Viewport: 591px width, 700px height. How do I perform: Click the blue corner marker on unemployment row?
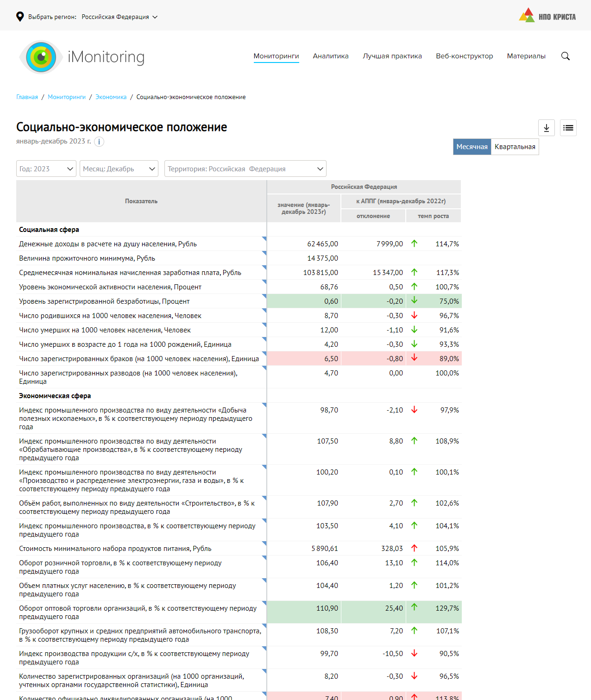click(x=264, y=296)
